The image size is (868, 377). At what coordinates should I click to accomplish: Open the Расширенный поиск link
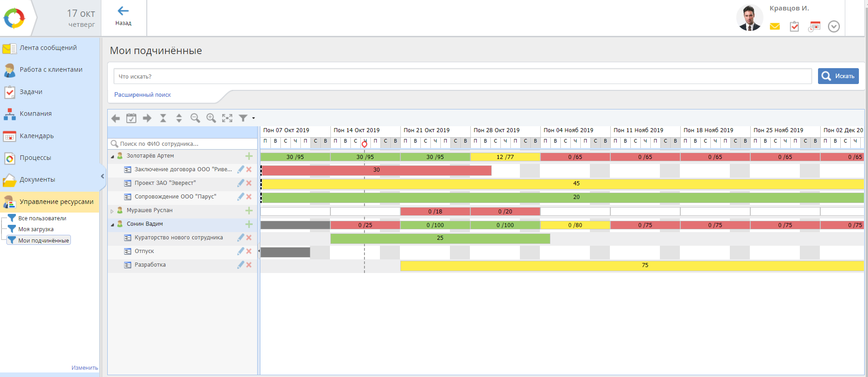(x=143, y=95)
